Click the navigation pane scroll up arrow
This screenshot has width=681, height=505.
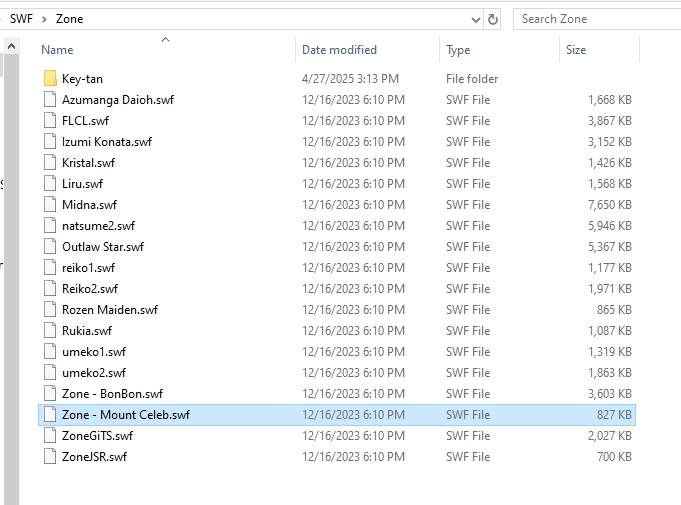tap(11, 46)
